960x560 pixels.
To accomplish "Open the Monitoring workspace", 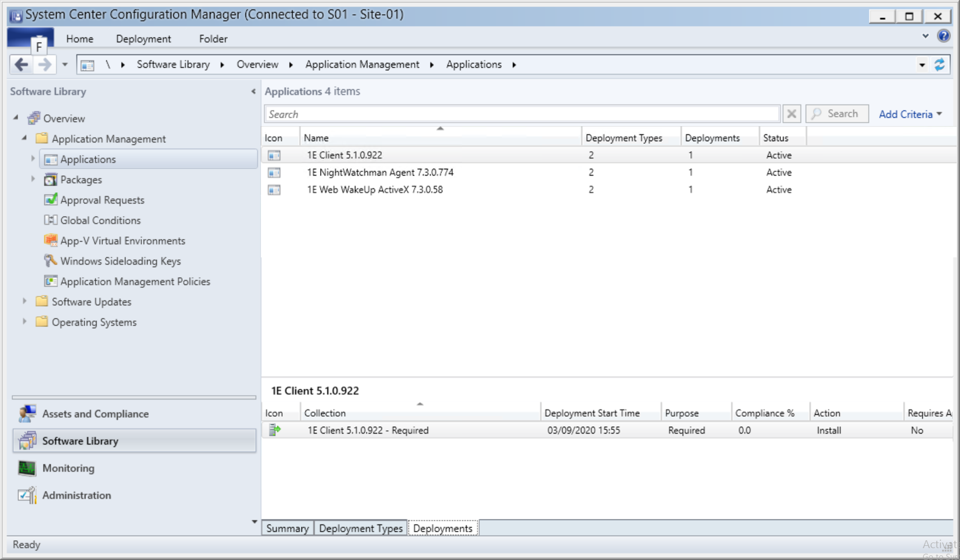I will click(68, 468).
